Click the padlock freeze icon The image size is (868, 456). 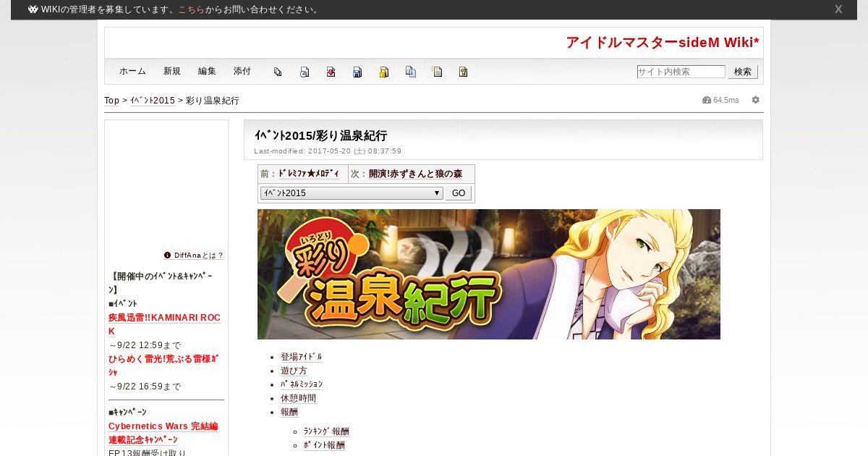tap(384, 72)
